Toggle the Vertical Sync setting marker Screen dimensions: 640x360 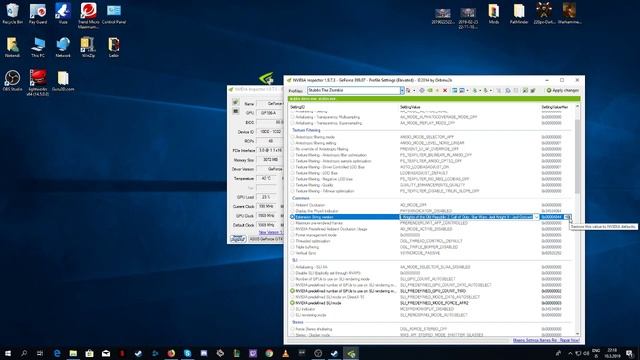pyautogui.click(x=292, y=253)
